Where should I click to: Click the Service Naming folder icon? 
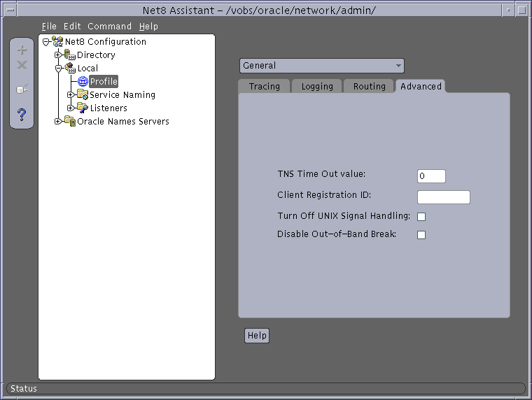83,94
